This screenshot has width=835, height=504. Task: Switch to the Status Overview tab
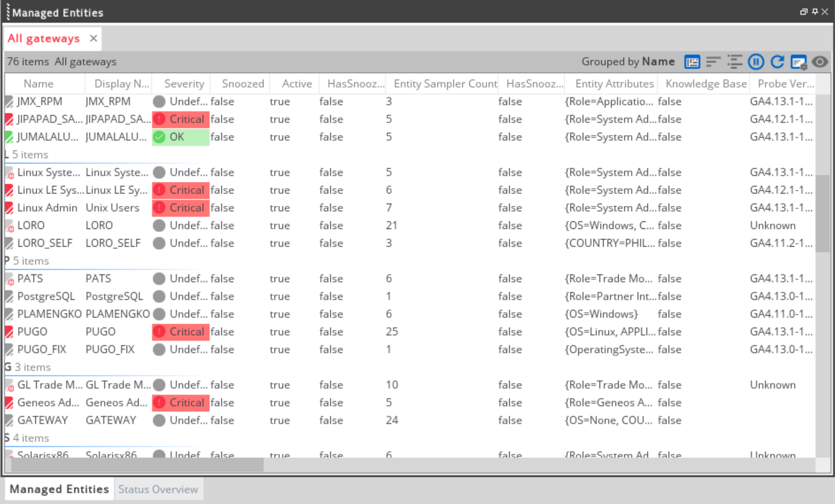pos(158,489)
